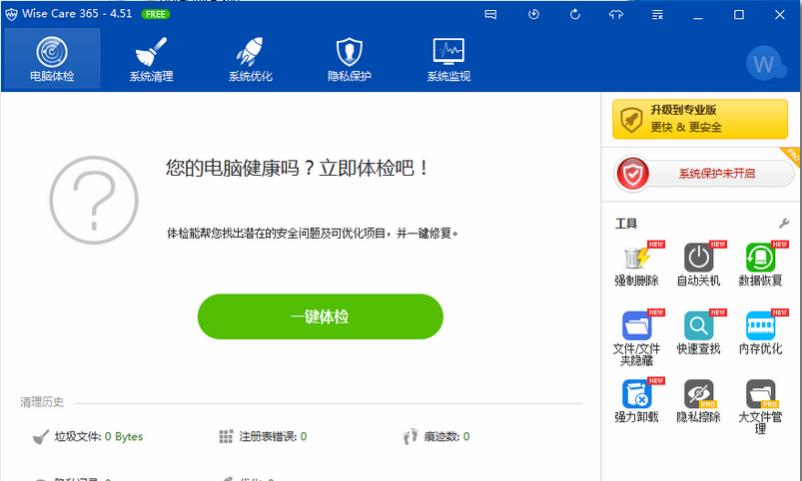
Task: Click the circular refresh arrow in title bar
Action: pyautogui.click(x=575, y=14)
